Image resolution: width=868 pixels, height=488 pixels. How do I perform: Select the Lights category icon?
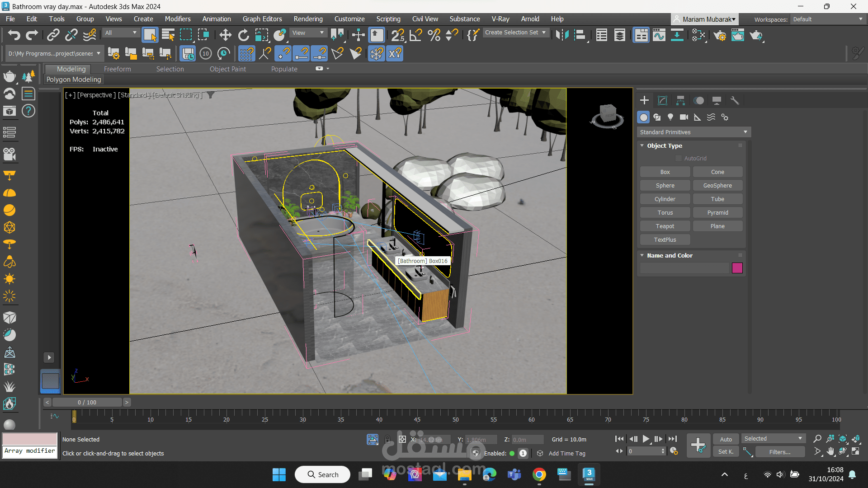670,117
